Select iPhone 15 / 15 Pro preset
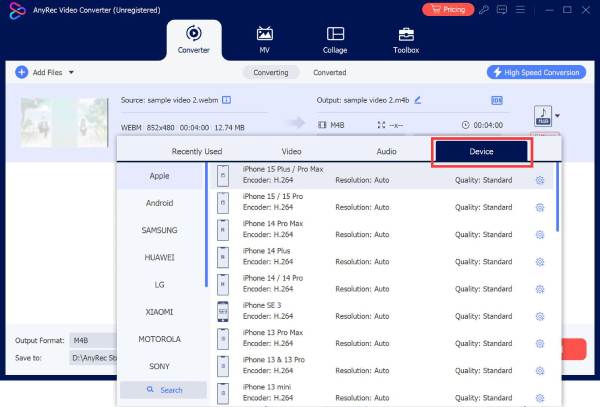This screenshot has width=600, height=407. (x=381, y=202)
